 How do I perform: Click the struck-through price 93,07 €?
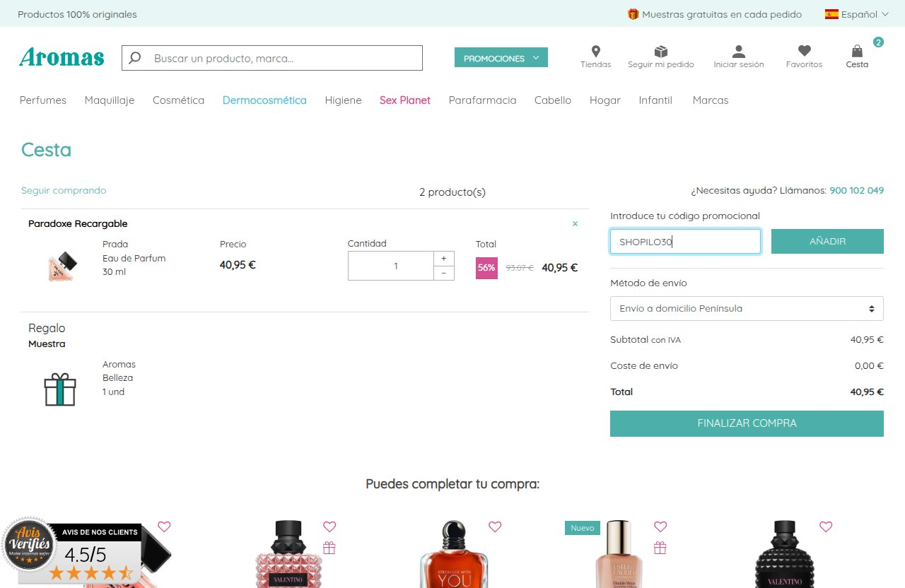[520, 268]
